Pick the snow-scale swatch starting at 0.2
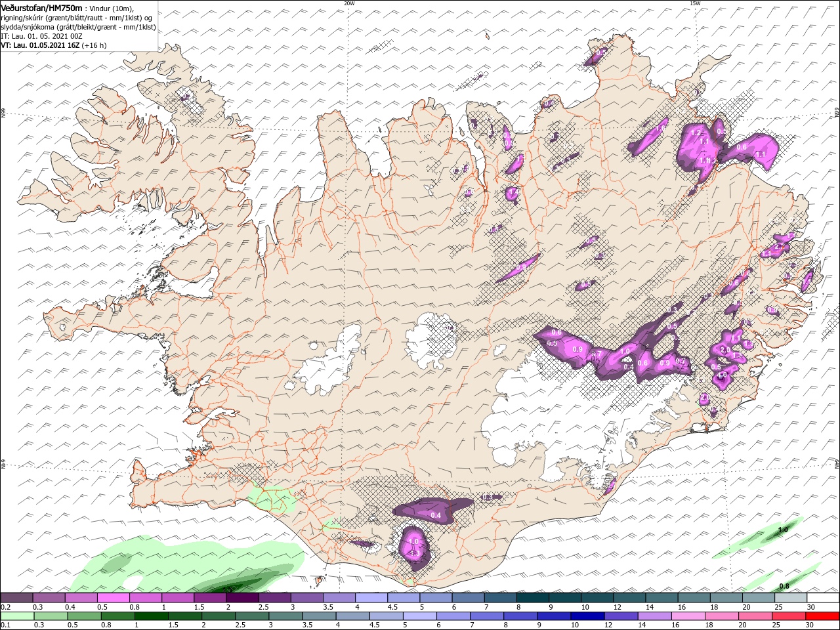Viewport: 840px width, 630px height. coord(16,598)
